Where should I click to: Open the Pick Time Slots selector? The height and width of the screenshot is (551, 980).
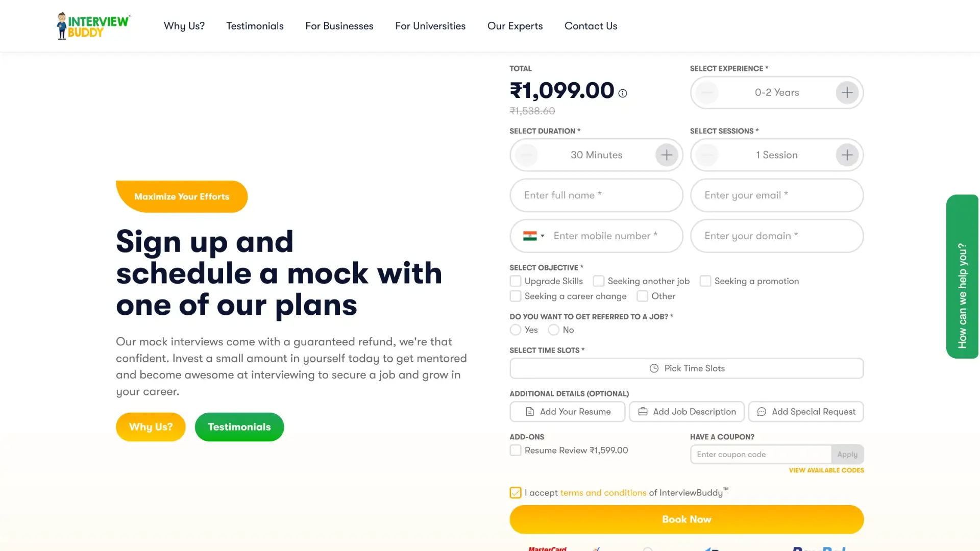[687, 368]
